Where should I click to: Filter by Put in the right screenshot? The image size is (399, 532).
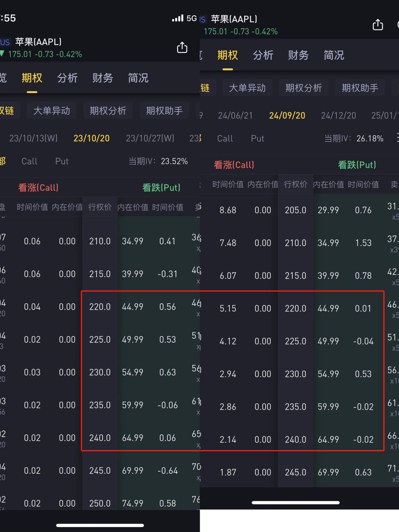[x=258, y=138]
